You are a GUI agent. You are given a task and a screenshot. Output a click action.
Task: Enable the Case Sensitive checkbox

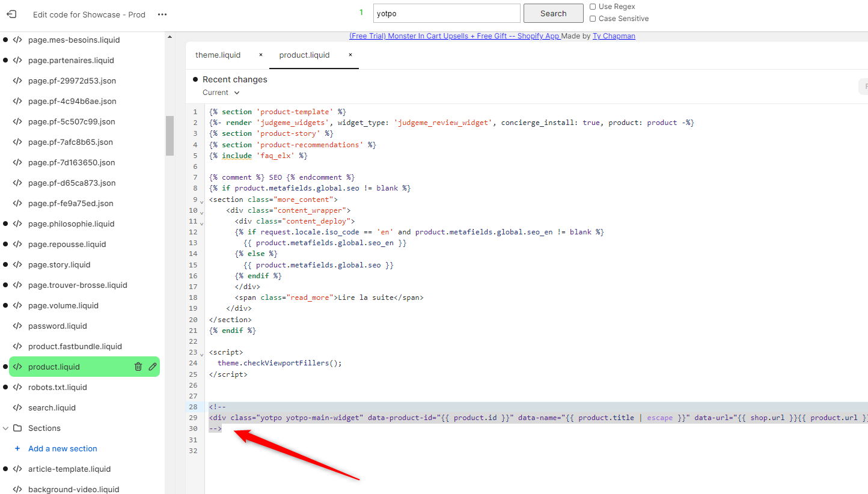click(593, 19)
